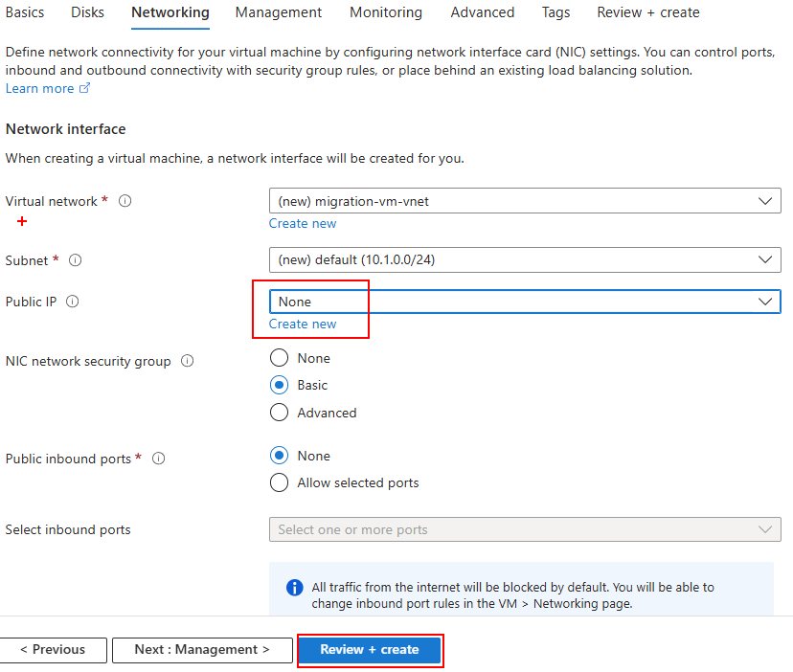Click the blue Review + create button

(x=370, y=649)
